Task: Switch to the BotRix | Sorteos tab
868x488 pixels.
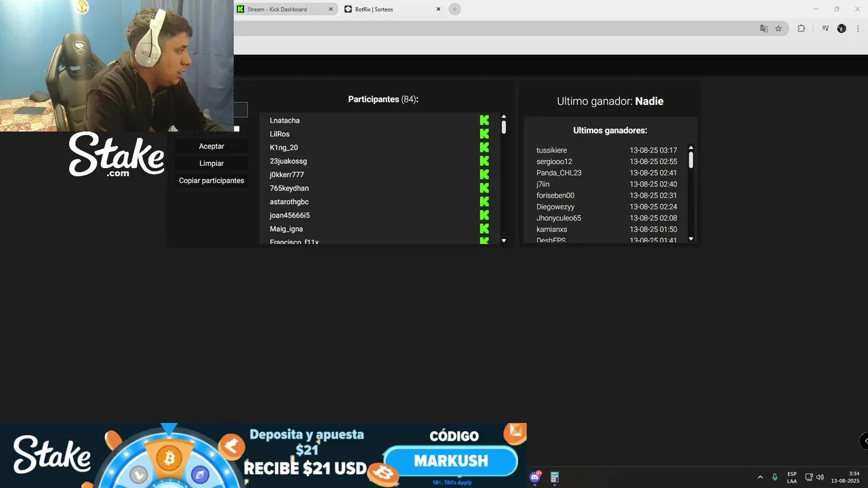Action: pyautogui.click(x=393, y=9)
